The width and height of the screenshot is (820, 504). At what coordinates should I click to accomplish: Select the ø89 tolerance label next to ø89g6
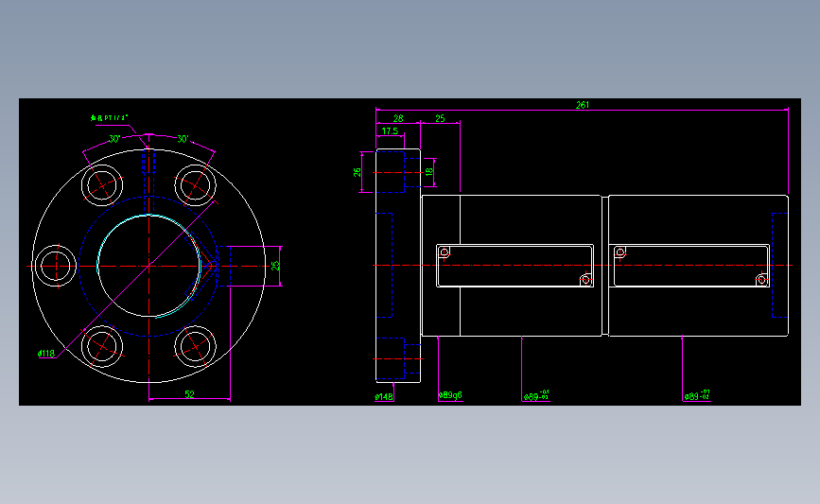pos(536,395)
